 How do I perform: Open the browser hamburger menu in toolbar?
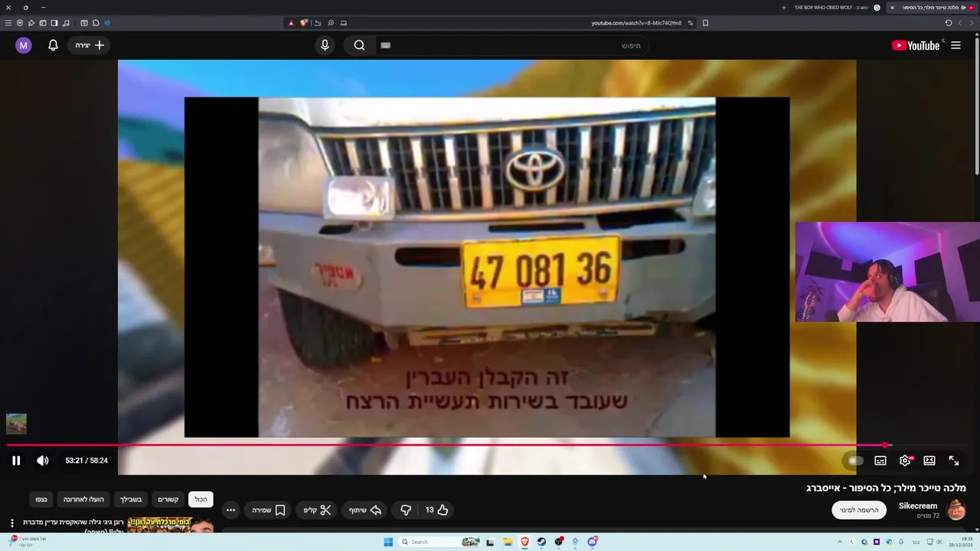click(x=8, y=23)
